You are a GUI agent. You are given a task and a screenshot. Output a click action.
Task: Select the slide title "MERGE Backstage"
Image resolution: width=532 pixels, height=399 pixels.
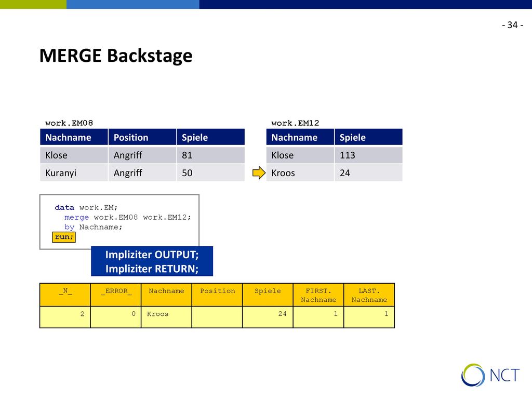tap(116, 56)
